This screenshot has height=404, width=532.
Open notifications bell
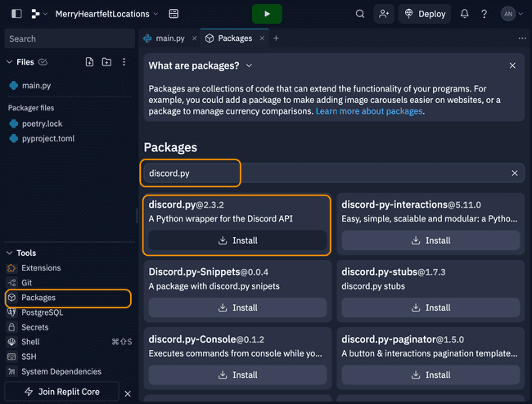[x=465, y=14]
